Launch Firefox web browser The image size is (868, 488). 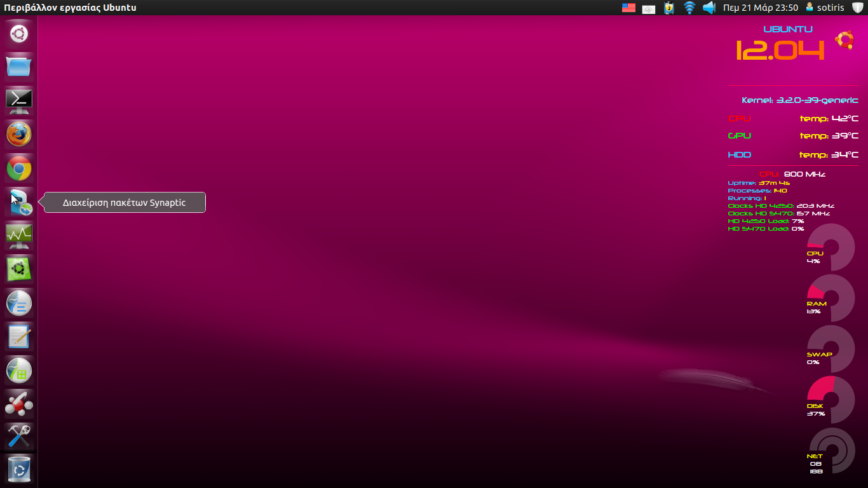tap(19, 134)
